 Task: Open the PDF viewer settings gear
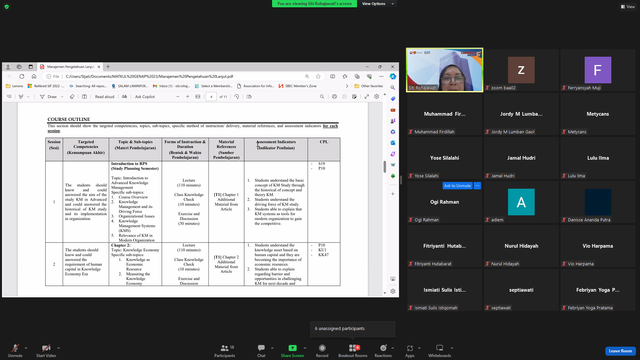pos(377,97)
